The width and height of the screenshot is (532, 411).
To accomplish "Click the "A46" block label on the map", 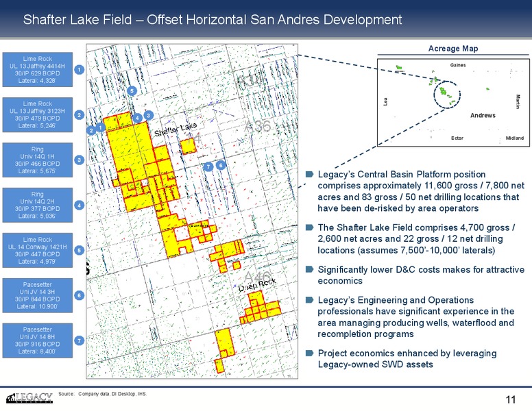I will tap(258, 277).
